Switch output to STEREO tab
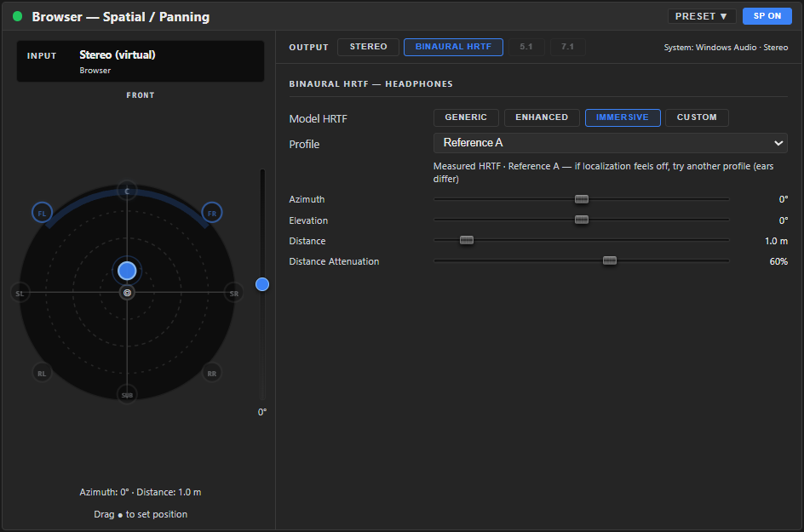The image size is (804, 532). click(368, 47)
